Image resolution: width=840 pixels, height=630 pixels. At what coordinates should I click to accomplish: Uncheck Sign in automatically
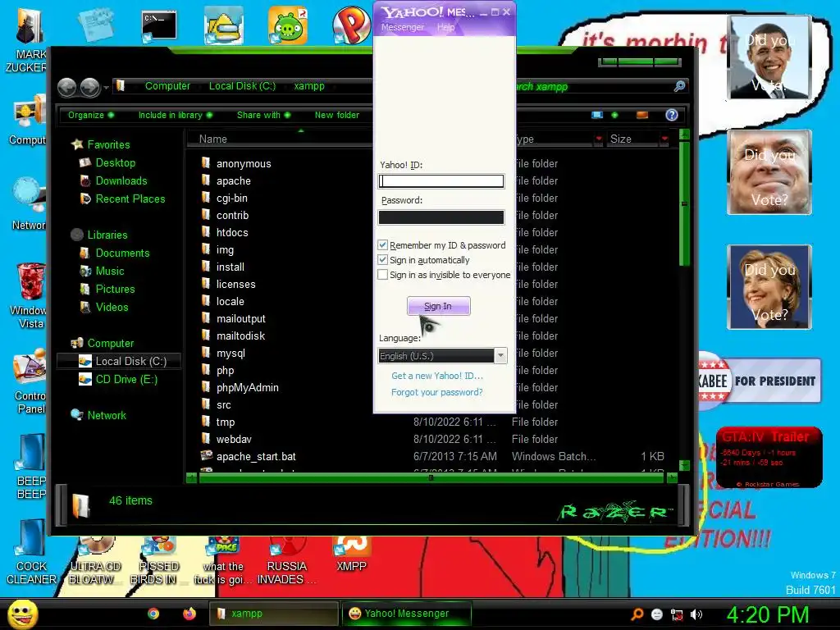382,260
